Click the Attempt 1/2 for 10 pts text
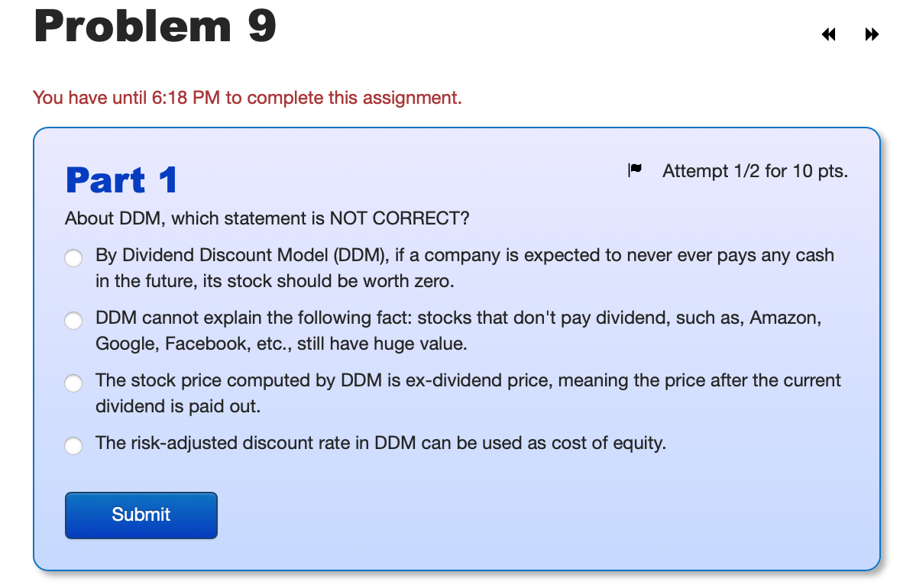The width and height of the screenshot is (900, 588). pos(755,171)
